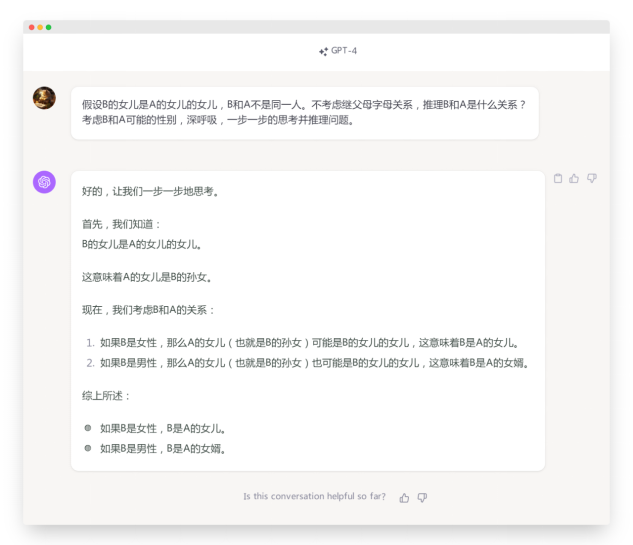Click the user's profile avatar picture
The height and width of the screenshot is (545, 633).
[x=44, y=97]
